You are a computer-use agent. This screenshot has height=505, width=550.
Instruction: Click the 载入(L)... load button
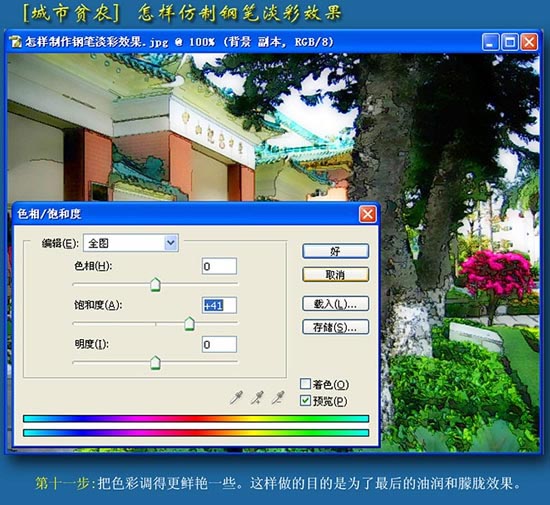click(x=335, y=304)
